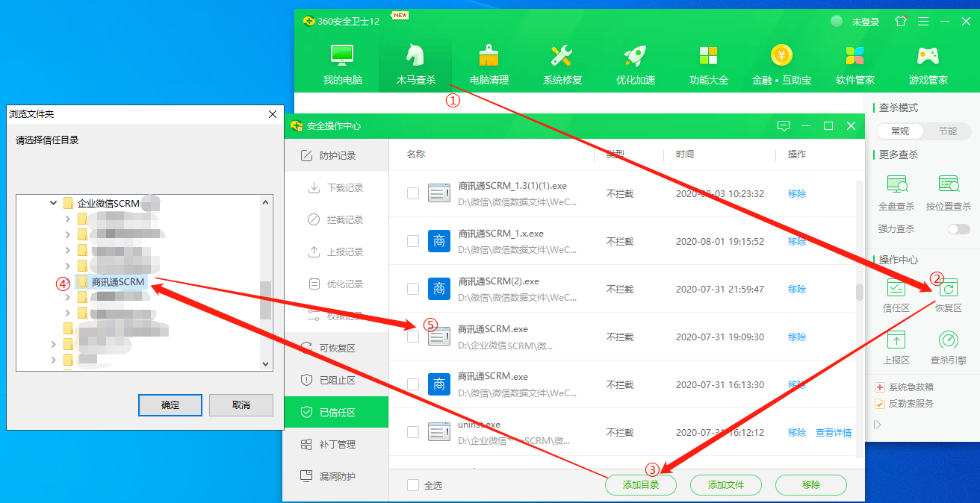Collapse right side panel arrow

tap(878, 424)
